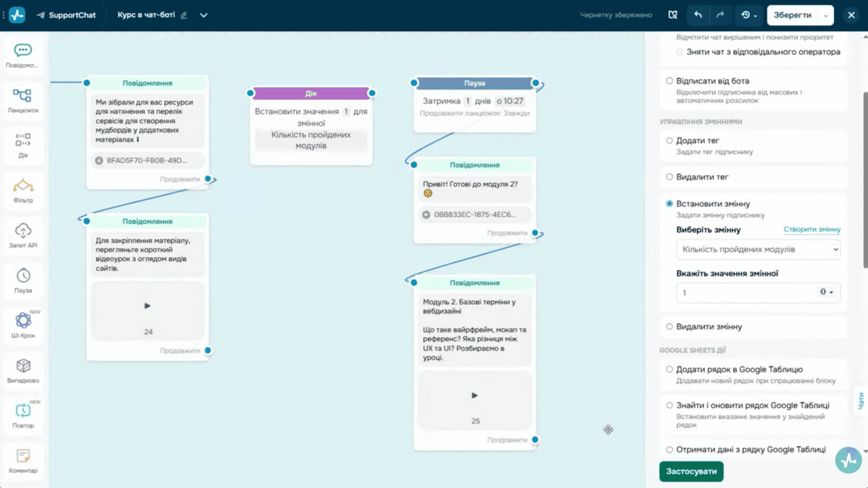Select the Коментар tool in sidebar
Screen dimensions: 868x488
pyautogui.click(x=23, y=460)
